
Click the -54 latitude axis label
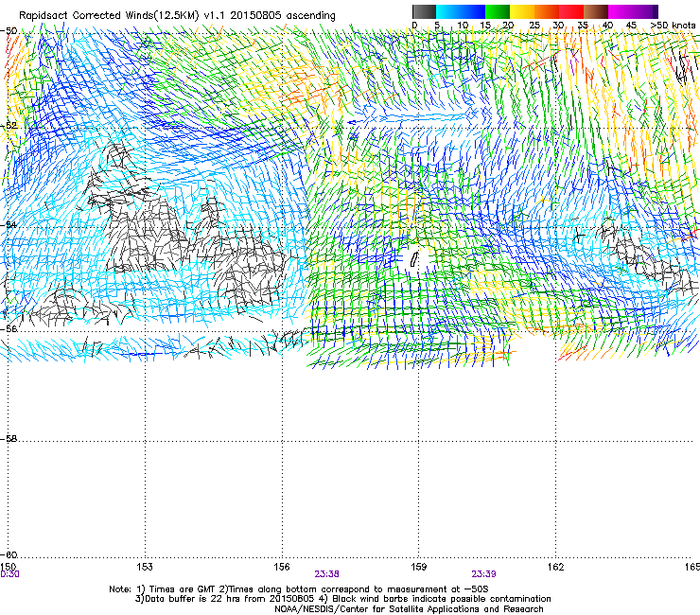click(9, 224)
